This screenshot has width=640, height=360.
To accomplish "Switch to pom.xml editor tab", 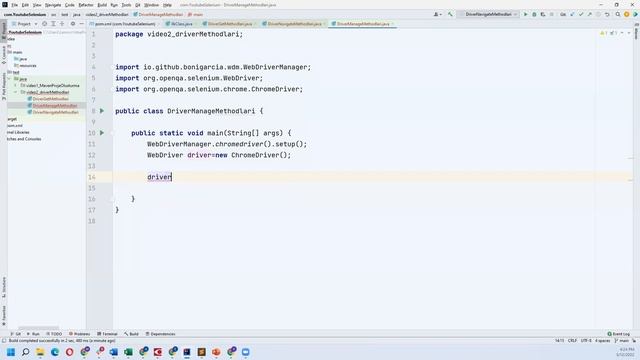I will [x=124, y=24].
